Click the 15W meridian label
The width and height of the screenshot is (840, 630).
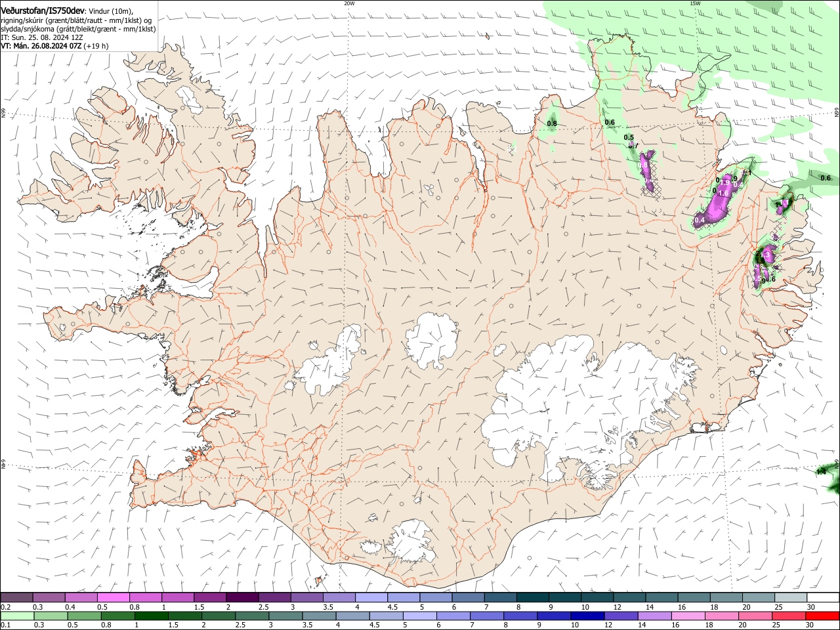695,3
